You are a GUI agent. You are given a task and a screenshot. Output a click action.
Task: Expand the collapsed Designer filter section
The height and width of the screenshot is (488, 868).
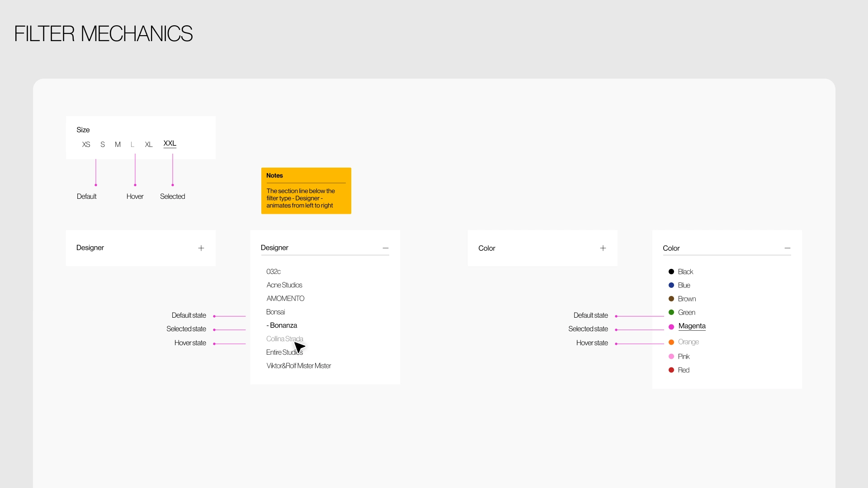(201, 247)
